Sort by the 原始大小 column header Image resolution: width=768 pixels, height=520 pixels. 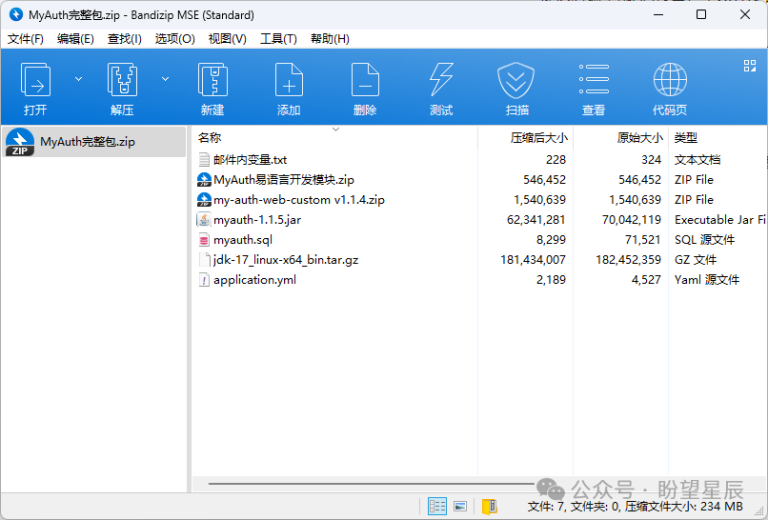pyautogui.click(x=640, y=138)
